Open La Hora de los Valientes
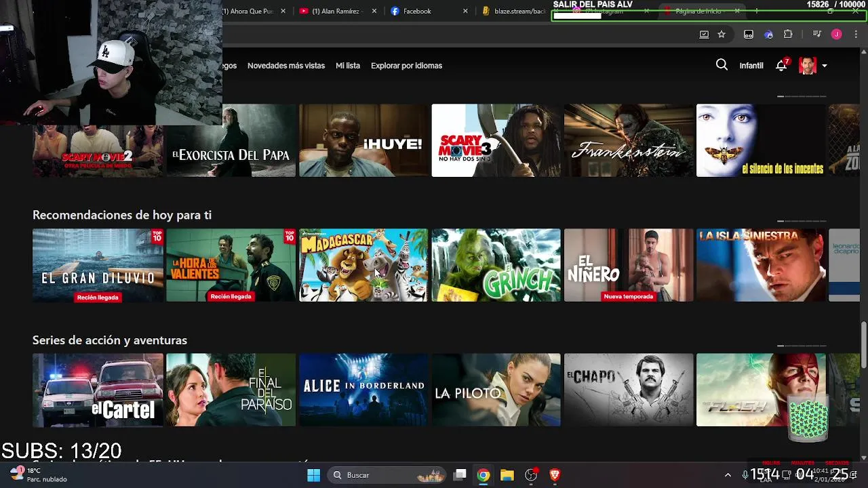The height and width of the screenshot is (488, 868). [x=231, y=265]
